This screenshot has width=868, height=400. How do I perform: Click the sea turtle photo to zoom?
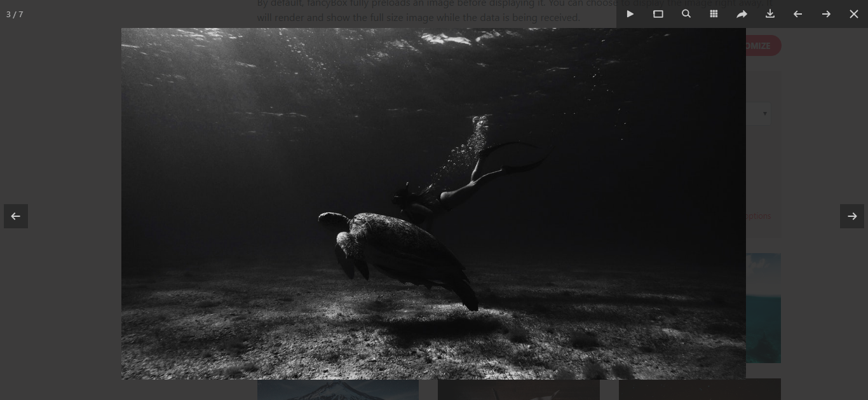tap(433, 203)
